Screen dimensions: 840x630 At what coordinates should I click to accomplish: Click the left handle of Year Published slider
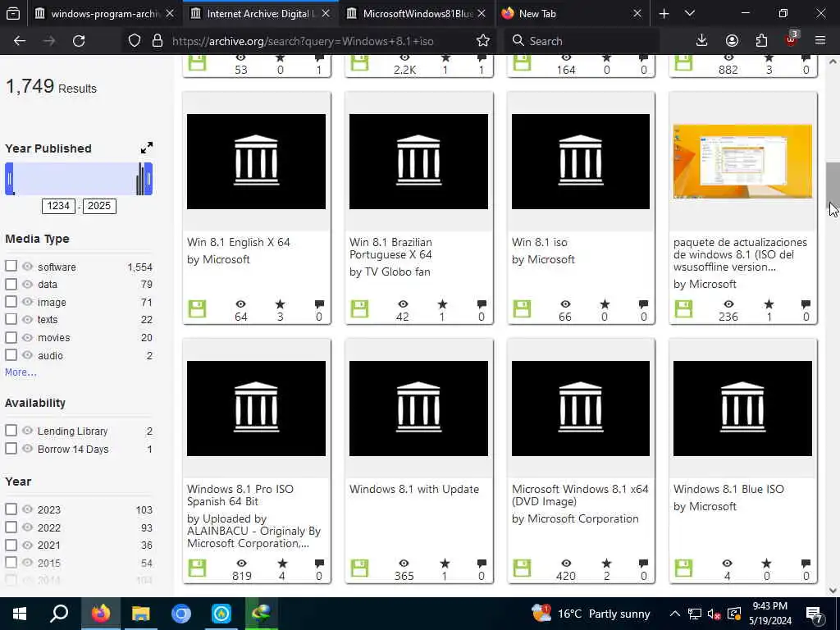[9, 179]
